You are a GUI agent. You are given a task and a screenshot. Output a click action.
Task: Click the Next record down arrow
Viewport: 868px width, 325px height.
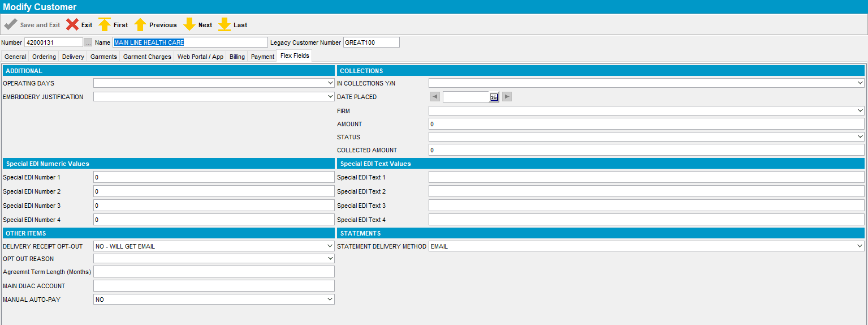[x=189, y=25]
